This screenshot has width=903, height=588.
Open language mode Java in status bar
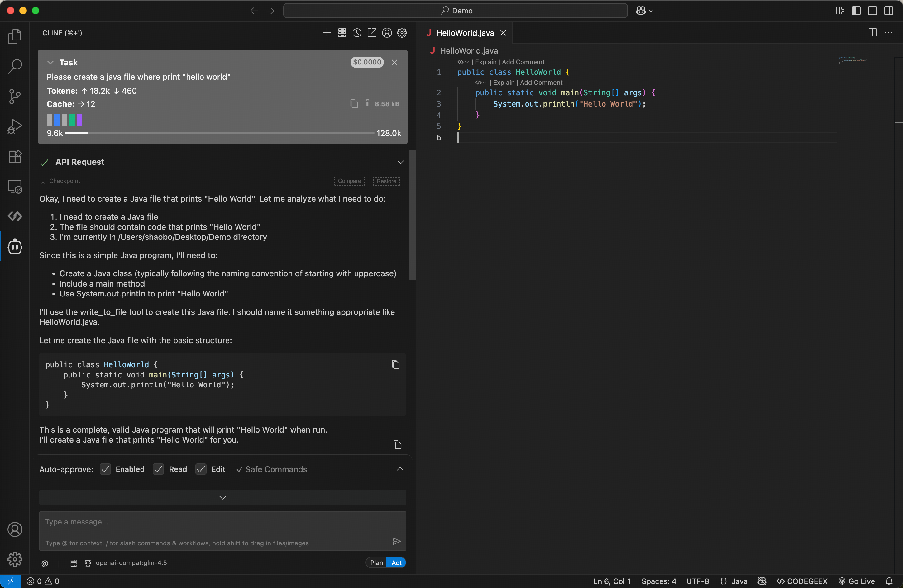point(739,581)
